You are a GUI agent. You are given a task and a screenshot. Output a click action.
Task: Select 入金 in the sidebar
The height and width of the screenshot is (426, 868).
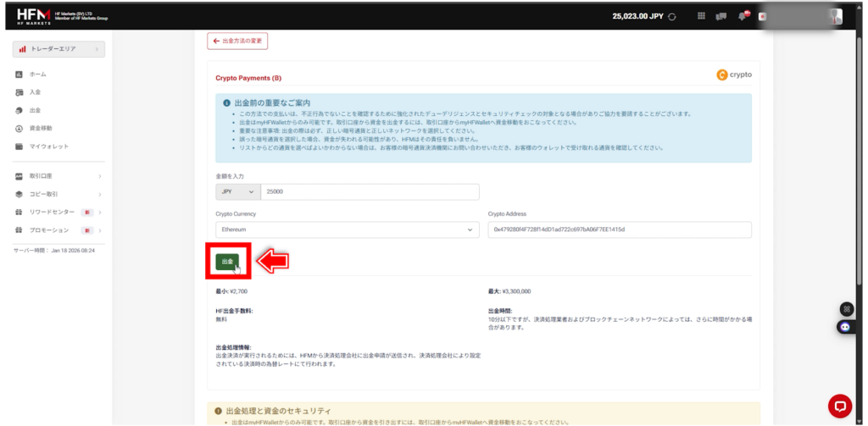point(35,92)
